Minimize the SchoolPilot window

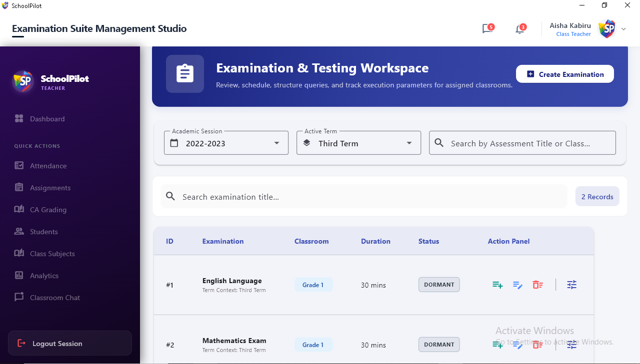coord(582,5)
